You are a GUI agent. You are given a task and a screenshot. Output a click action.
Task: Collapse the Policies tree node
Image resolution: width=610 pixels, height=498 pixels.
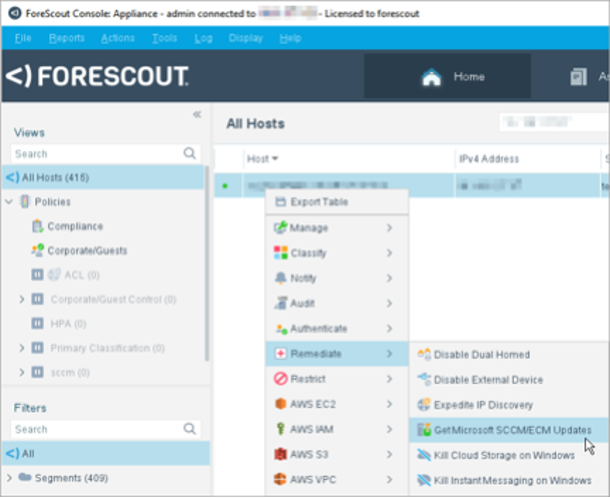coord(9,202)
